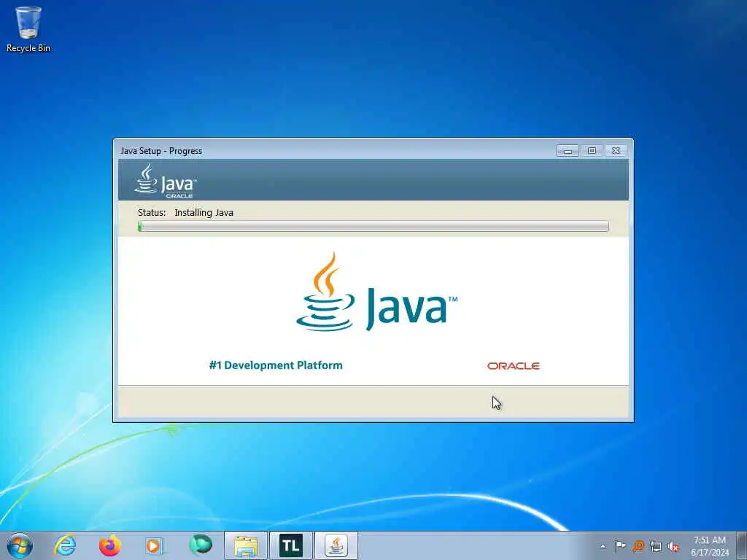747x560 pixels.
Task: Maximize the Java Setup window
Action: point(592,150)
